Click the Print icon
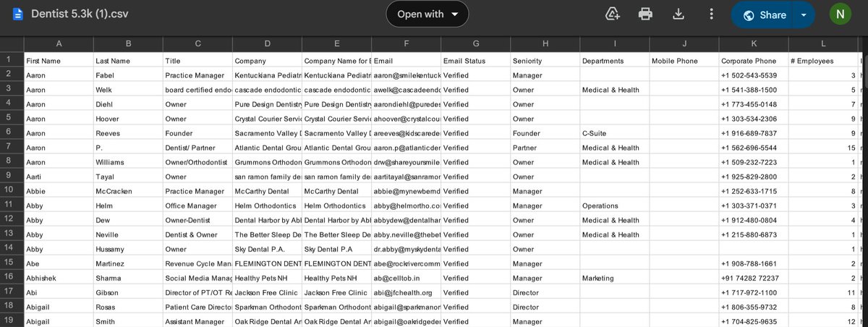This screenshot has width=868, height=327. coord(645,14)
